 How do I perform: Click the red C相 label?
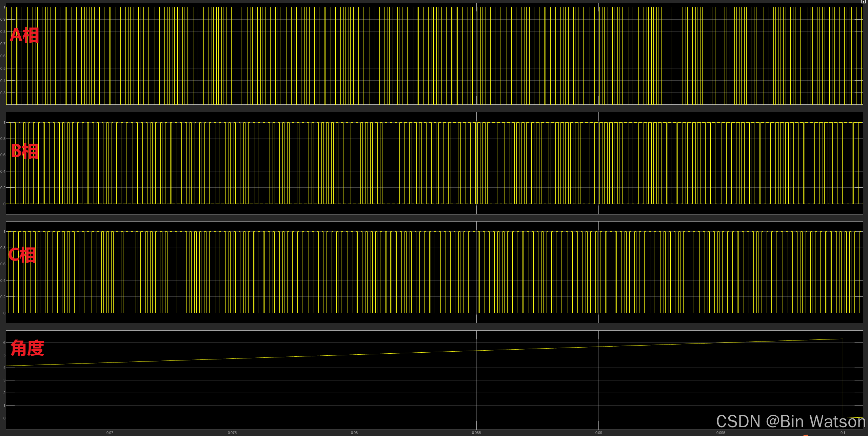22,255
